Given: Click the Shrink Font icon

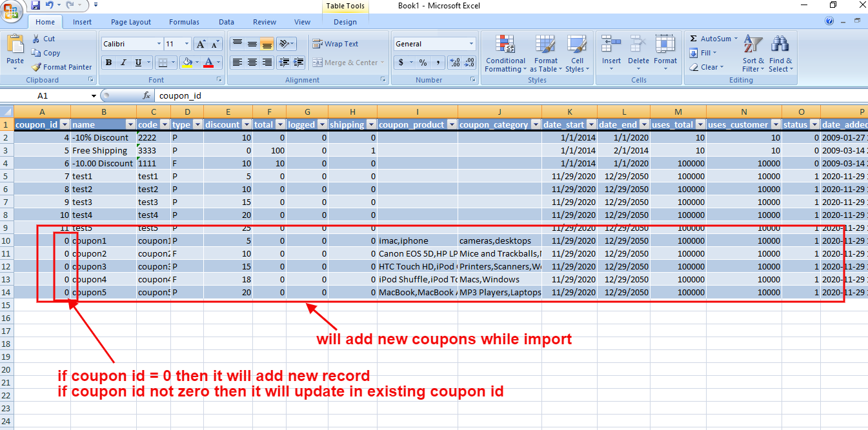Looking at the screenshot, I should click(x=215, y=44).
